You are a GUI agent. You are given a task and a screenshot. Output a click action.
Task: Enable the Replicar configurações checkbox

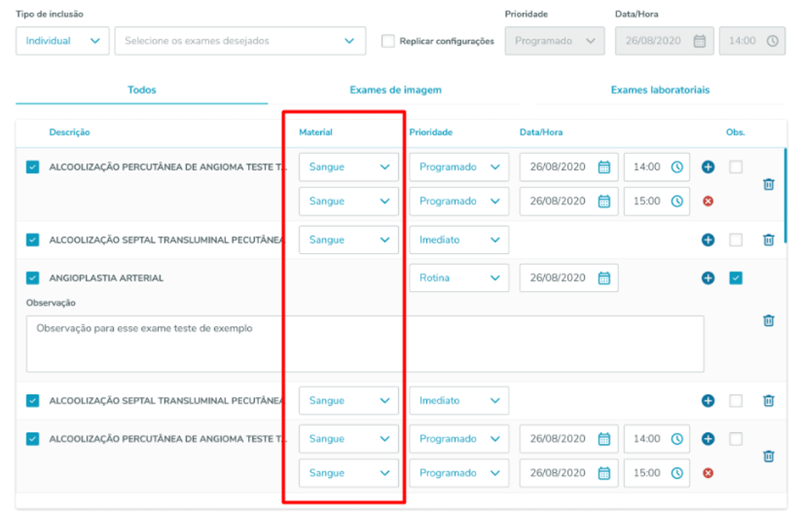click(388, 41)
